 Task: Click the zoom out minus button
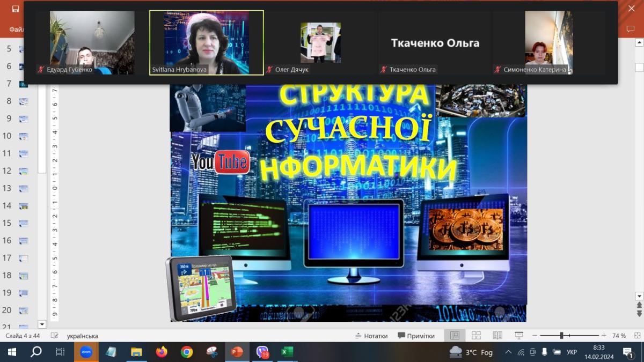point(535,336)
